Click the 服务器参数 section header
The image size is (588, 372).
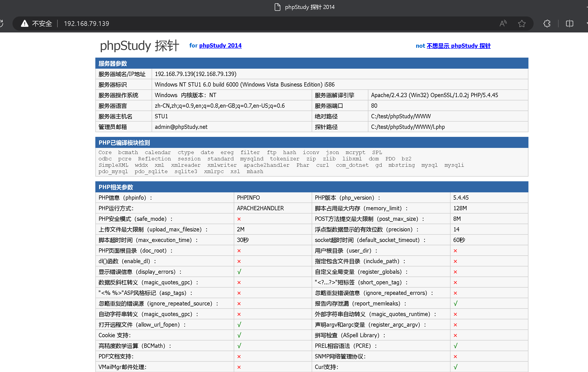(x=113, y=63)
